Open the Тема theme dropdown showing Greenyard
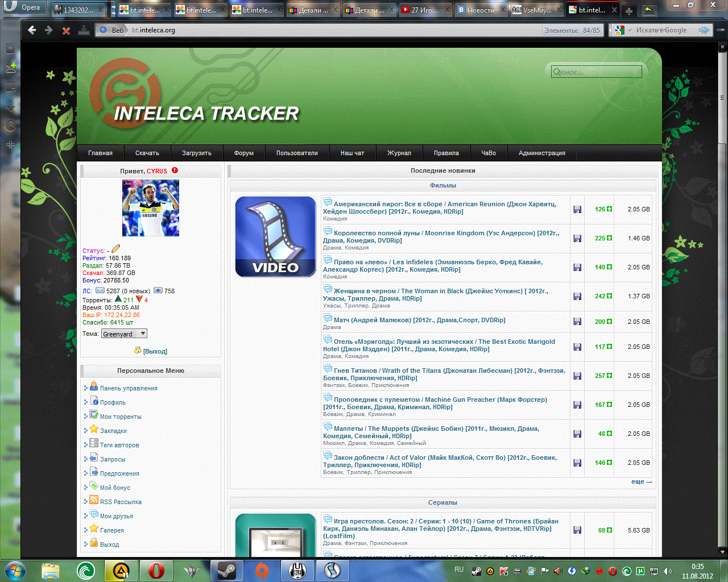 (x=124, y=334)
